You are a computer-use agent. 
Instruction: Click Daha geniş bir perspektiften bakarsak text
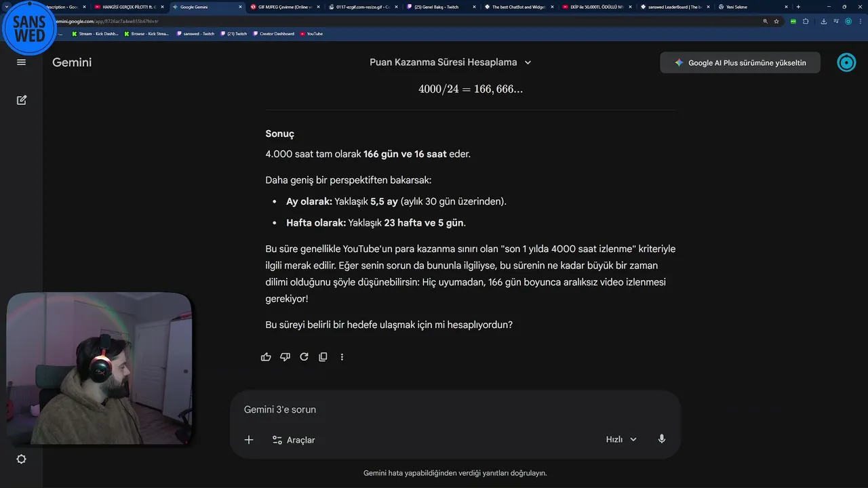point(348,180)
